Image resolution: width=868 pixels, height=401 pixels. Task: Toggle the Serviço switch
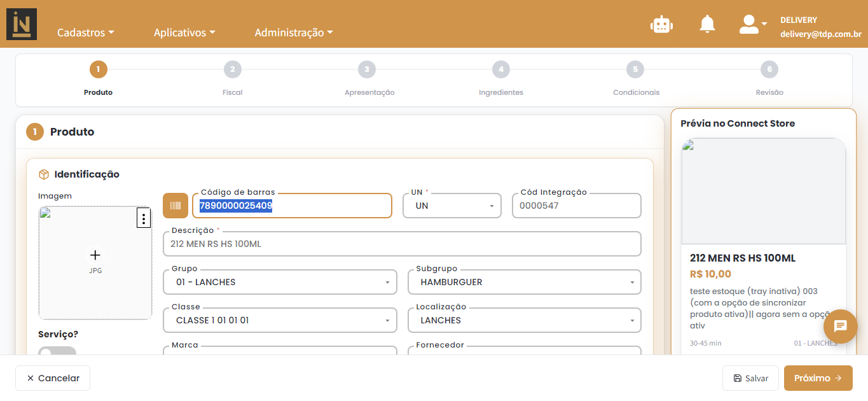point(57,351)
